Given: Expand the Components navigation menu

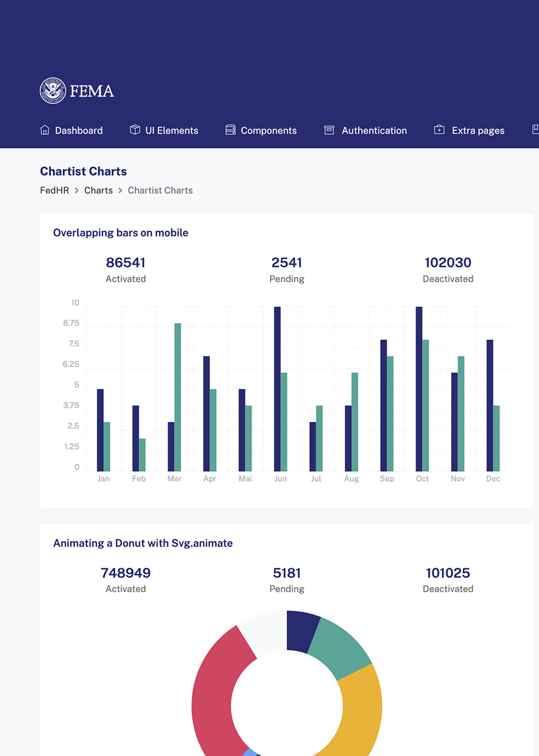Looking at the screenshot, I should click(268, 131).
